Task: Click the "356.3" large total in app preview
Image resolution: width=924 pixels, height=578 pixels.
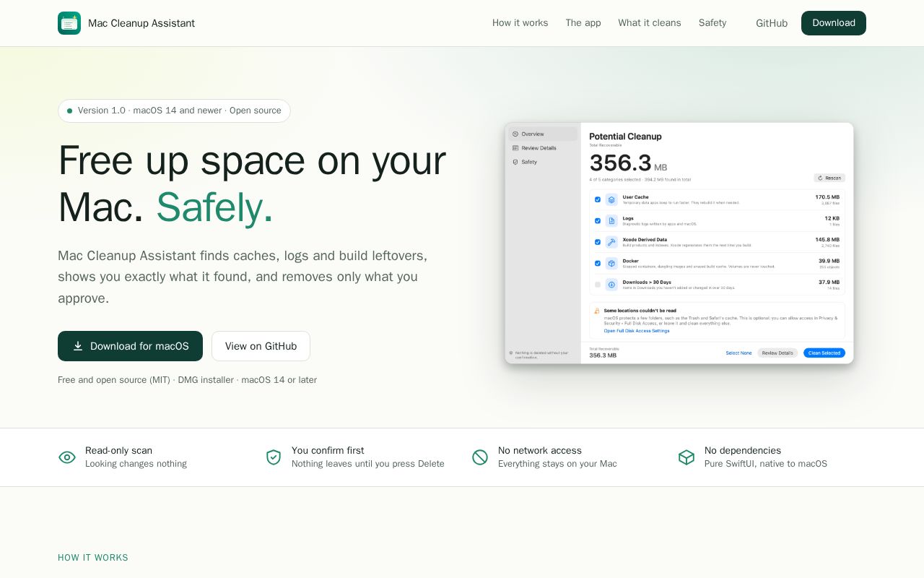Action: point(620,163)
